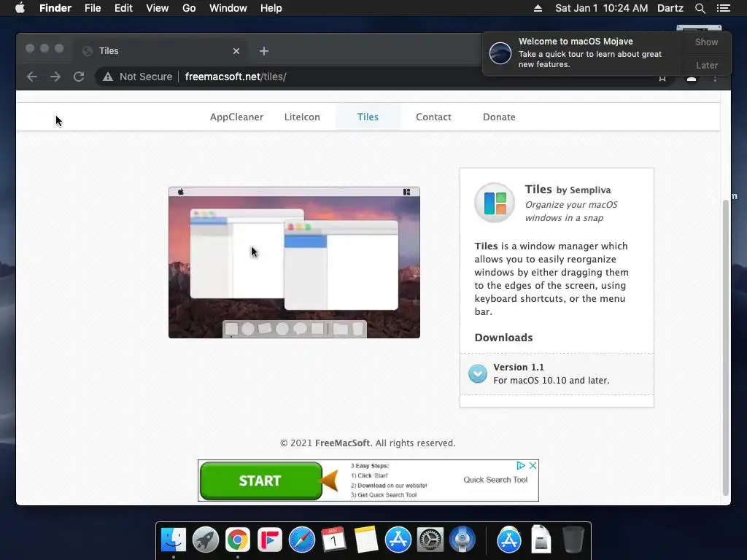747x560 pixels.
Task: Open the Window menu
Action: pyautogui.click(x=228, y=8)
